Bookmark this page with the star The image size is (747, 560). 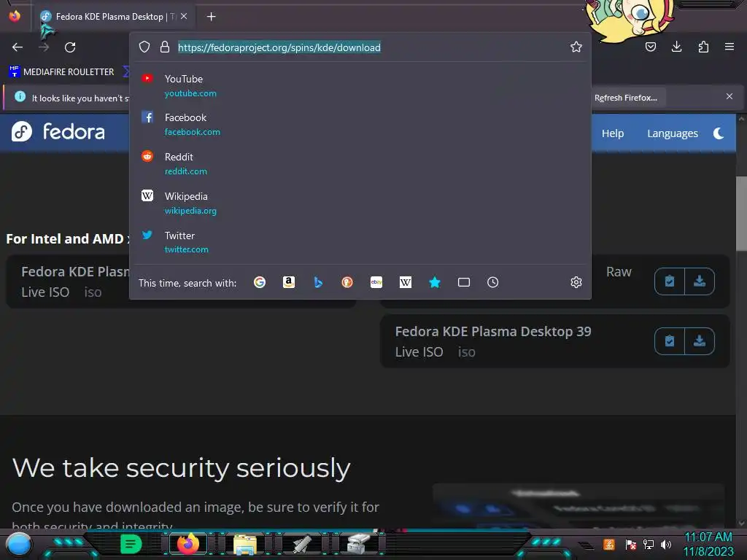[576, 47]
